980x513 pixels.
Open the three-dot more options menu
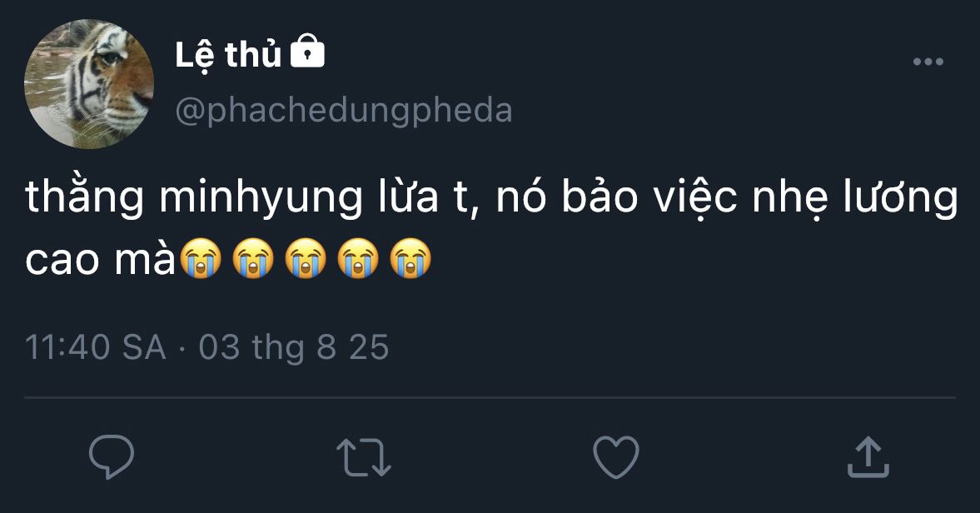(928, 62)
